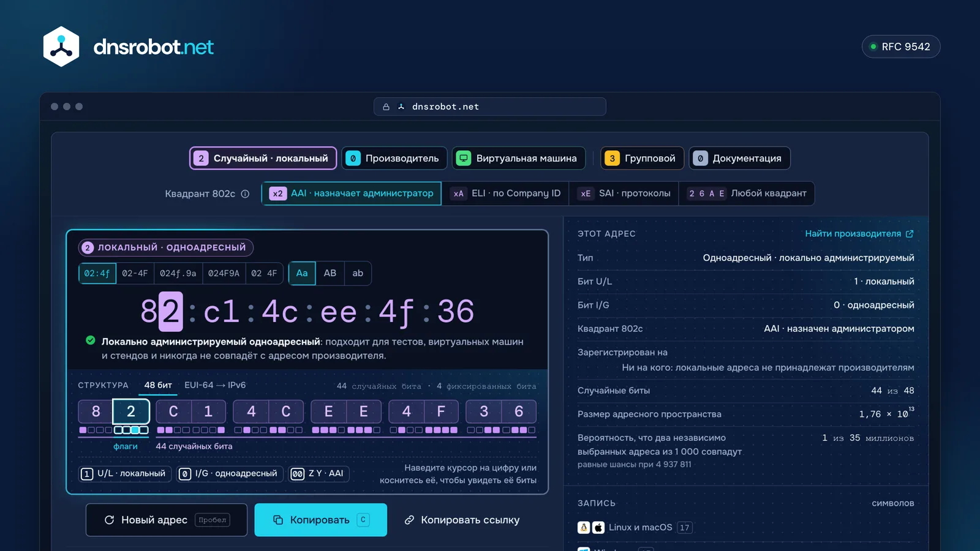Screen dimensions: 980x551
Task: Click the chain link icon beside Копировать ссылку
Action: pyautogui.click(x=409, y=520)
